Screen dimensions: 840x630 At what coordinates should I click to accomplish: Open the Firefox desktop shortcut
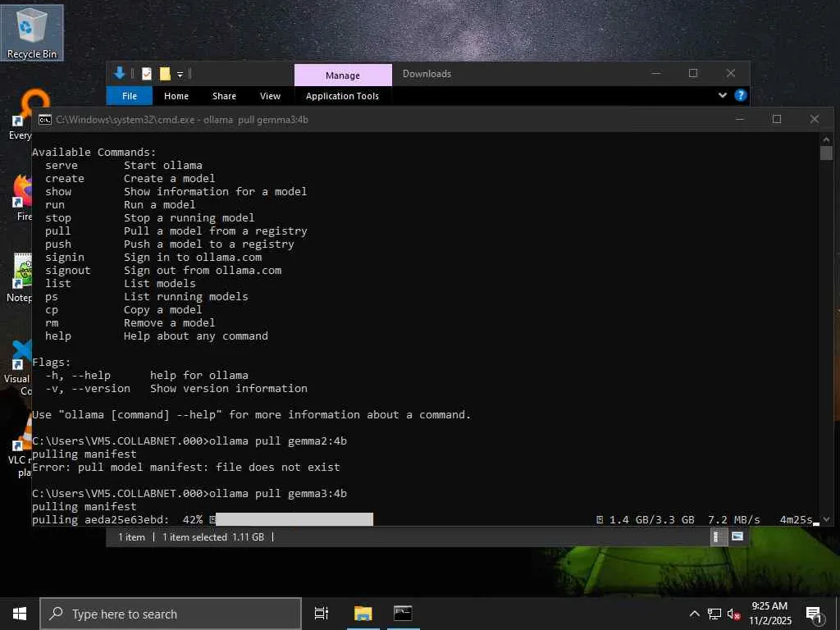(x=21, y=198)
